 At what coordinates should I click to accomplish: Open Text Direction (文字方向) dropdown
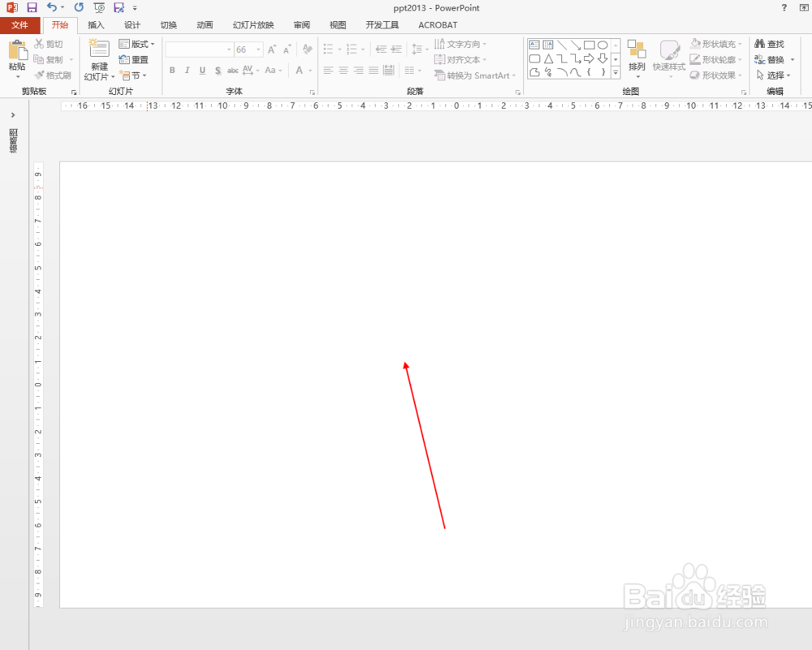(460, 44)
